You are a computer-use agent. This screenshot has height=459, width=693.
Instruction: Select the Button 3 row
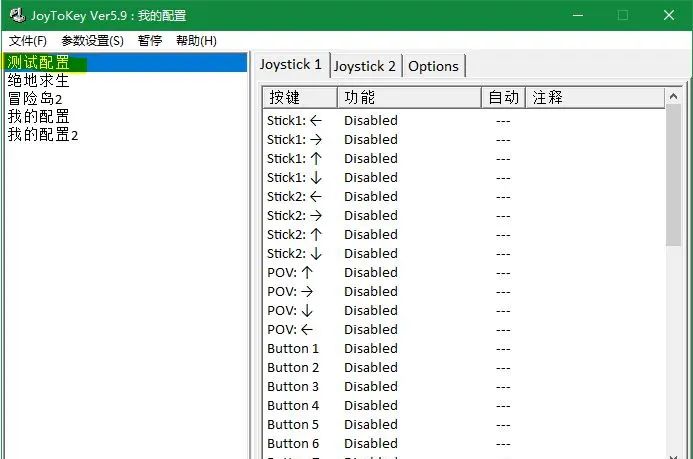coord(464,387)
